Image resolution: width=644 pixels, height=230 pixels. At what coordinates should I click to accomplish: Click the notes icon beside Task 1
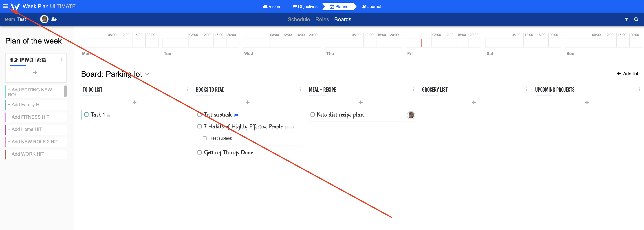tap(109, 115)
